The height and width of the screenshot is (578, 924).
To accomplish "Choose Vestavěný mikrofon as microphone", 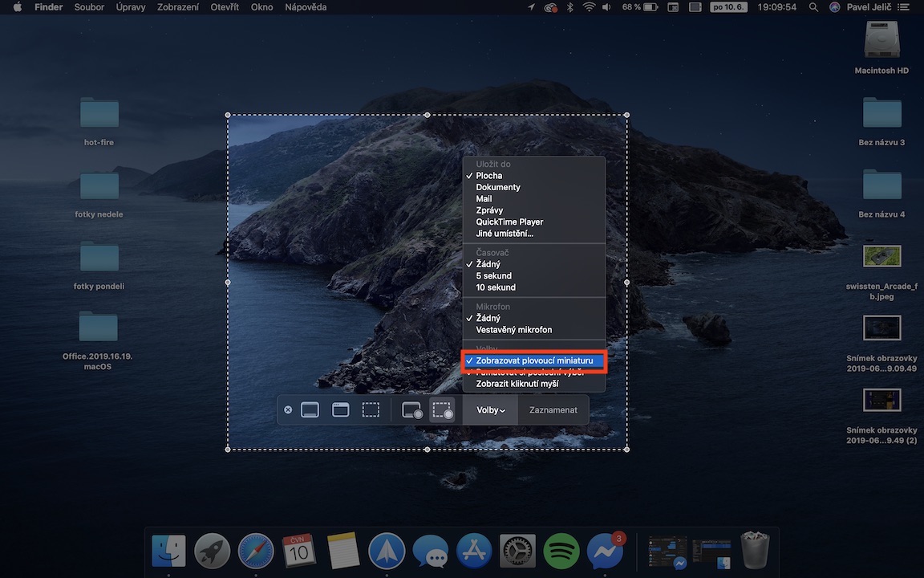I will pos(513,330).
